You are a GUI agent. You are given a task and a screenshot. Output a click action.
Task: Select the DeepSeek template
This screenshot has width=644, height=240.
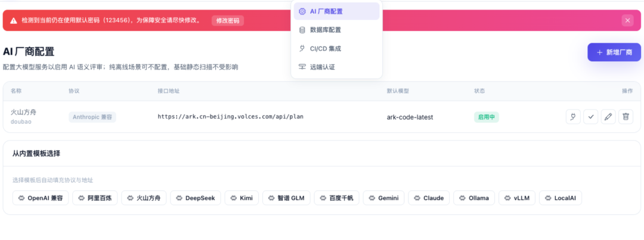(x=196, y=198)
